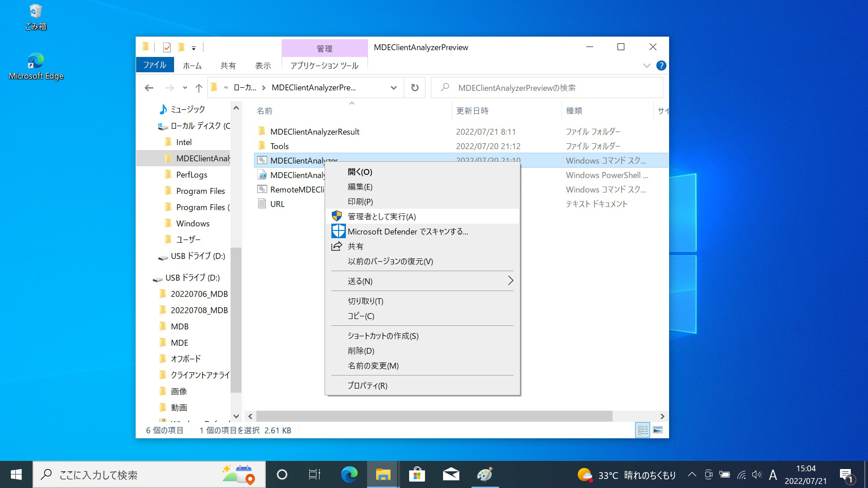The height and width of the screenshot is (488, 868).
Task: Select 20220706_MDB folder in tree
Action: tap(199, 294)
